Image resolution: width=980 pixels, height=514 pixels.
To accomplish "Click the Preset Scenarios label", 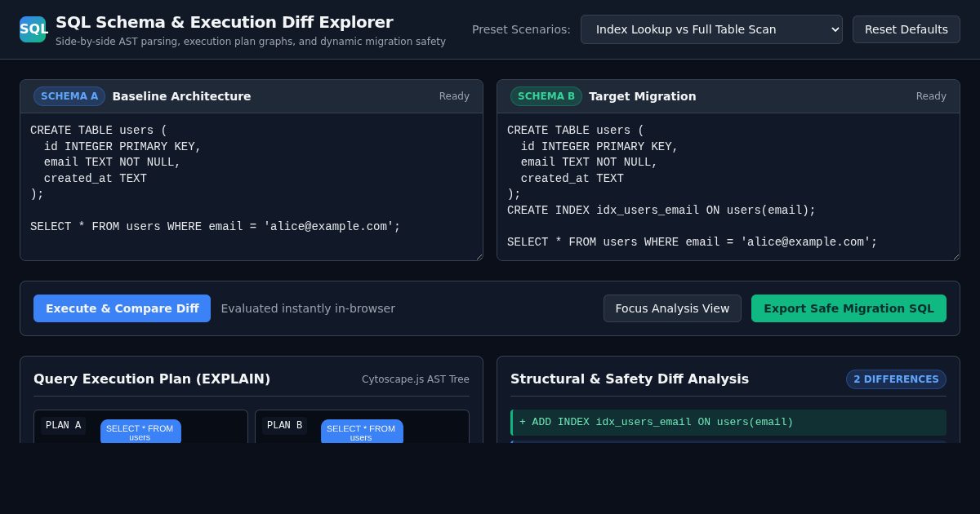I will pyautogui.click(x=521, y=29).
